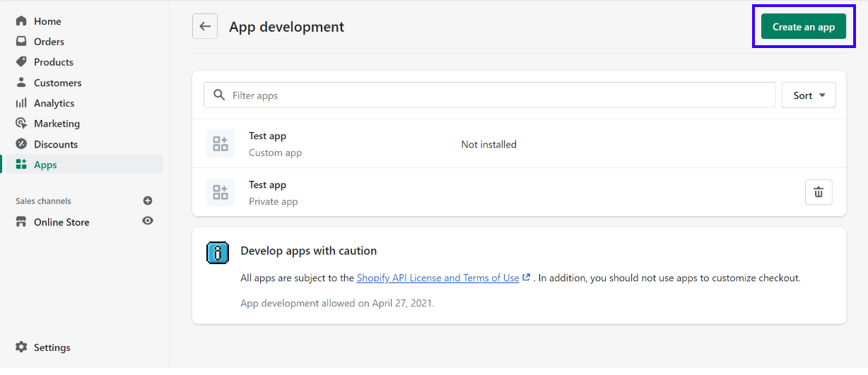
Task: Click the Private app subtitle
Action: [x=274, y=201]
